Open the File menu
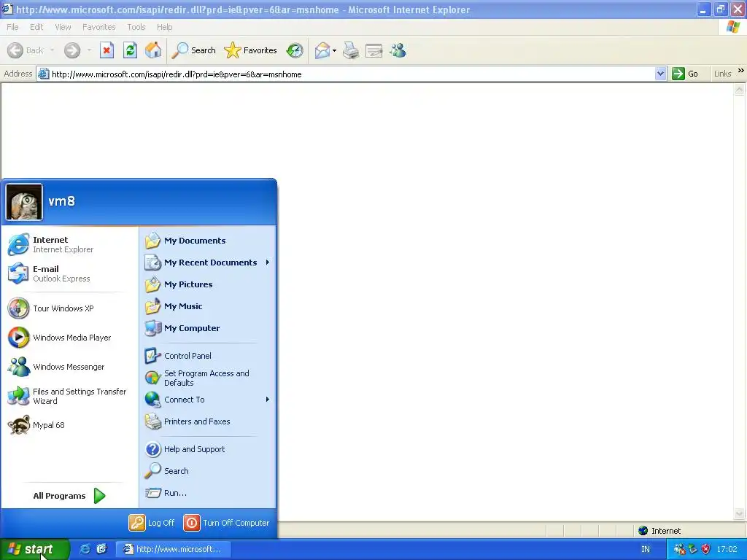Screen dimensions: 747x560 coord(13,27)
